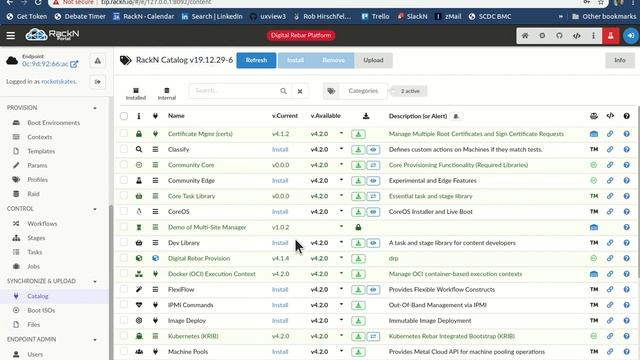640x360 pixels.
Task: Open version dropdown for Classify
Action: tap(341, 149)
